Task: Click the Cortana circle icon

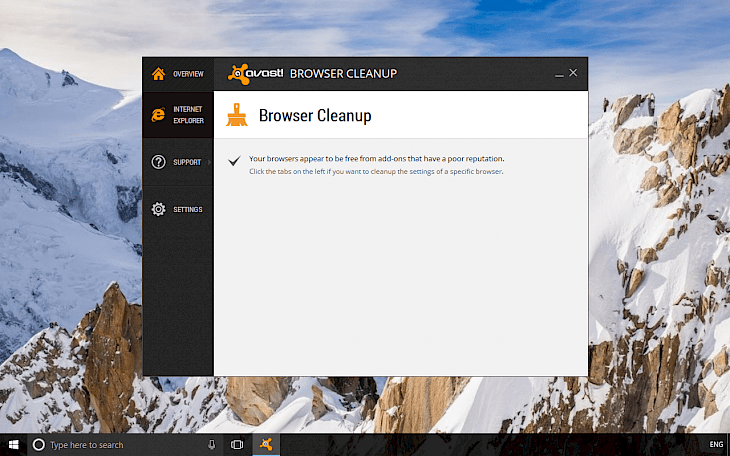Action: tap(39, 445)
